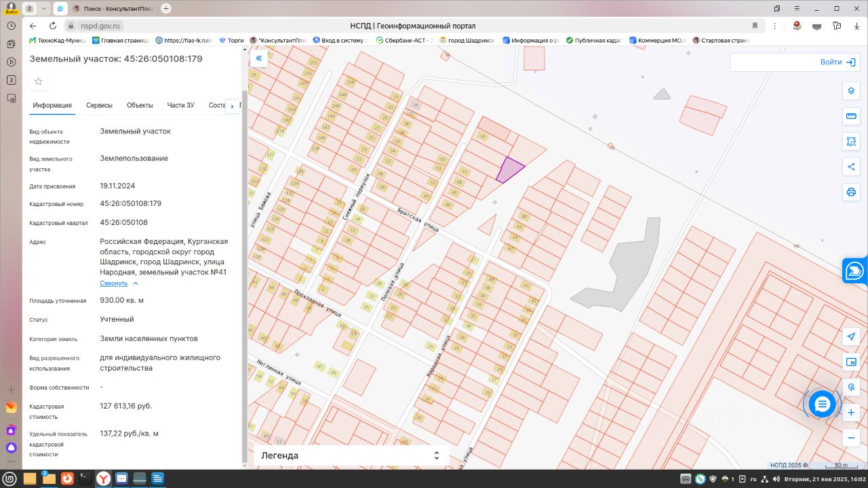Screen dimensions: 868x488
Task: Open the Части ЗУ tab
Action: (x=180, y=105)
